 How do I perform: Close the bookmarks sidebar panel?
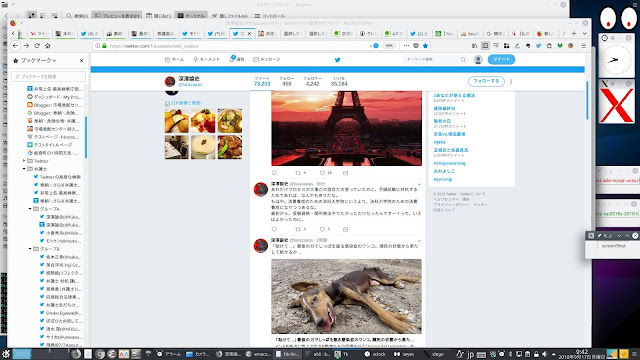[82, 60]
